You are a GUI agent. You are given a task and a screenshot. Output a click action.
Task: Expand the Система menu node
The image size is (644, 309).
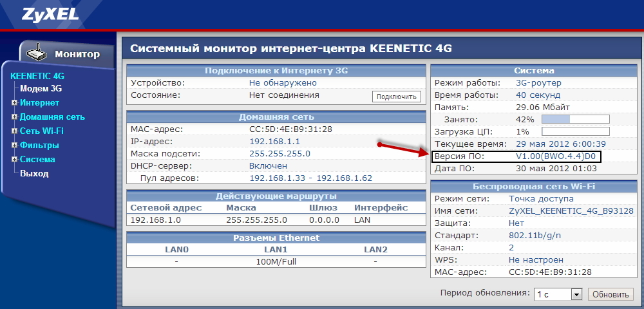[14, 160]
